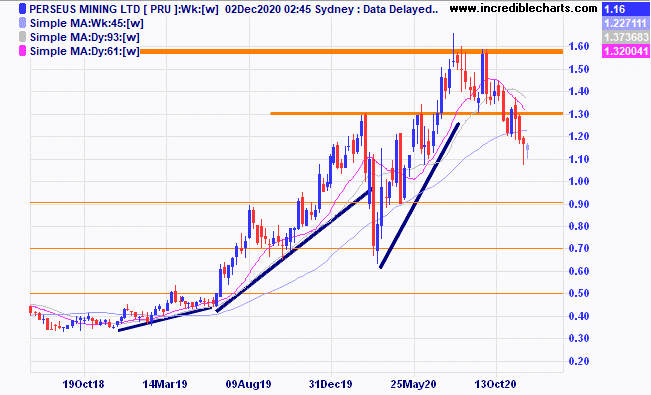Click the 19Oct18 date axis label
The image size is (651, 395).
pyautogui.click(x=83, y=384)
